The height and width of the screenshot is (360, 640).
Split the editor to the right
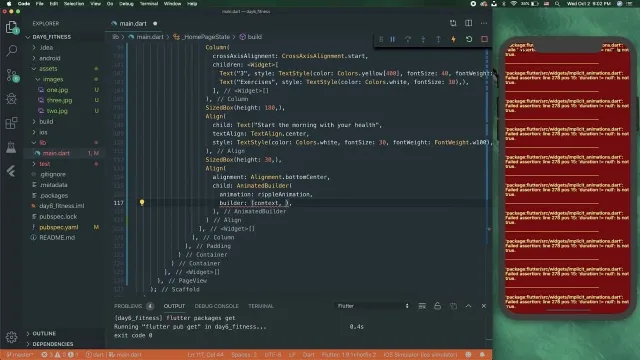click(469, 23)
